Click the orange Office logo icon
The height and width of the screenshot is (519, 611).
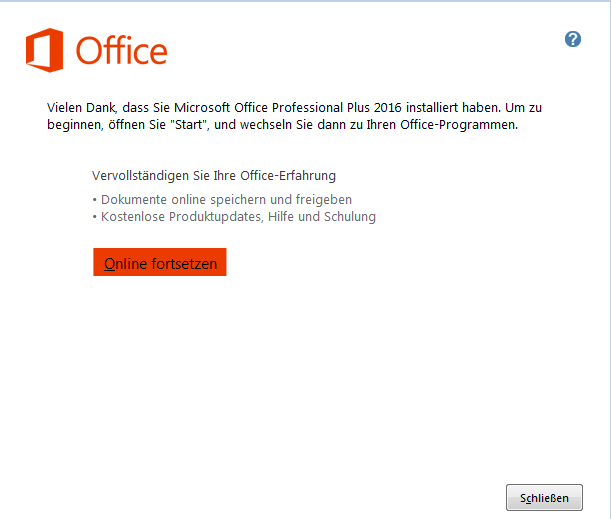[x=46, y=50]
